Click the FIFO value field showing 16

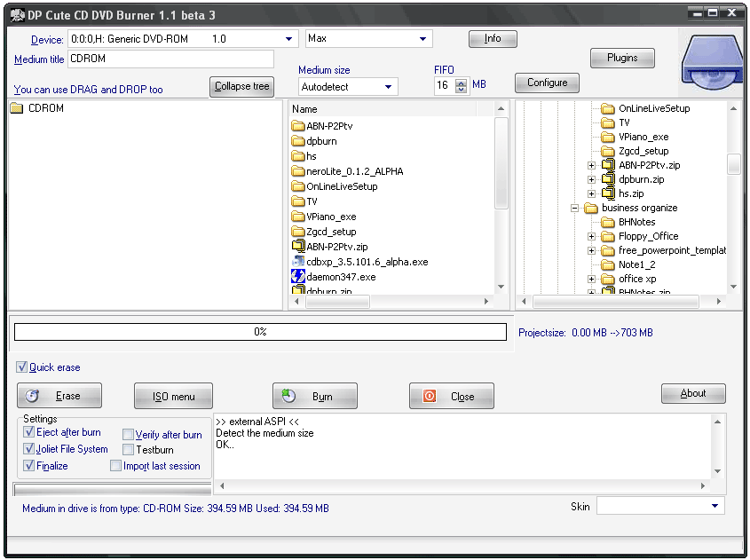(445, 85)
